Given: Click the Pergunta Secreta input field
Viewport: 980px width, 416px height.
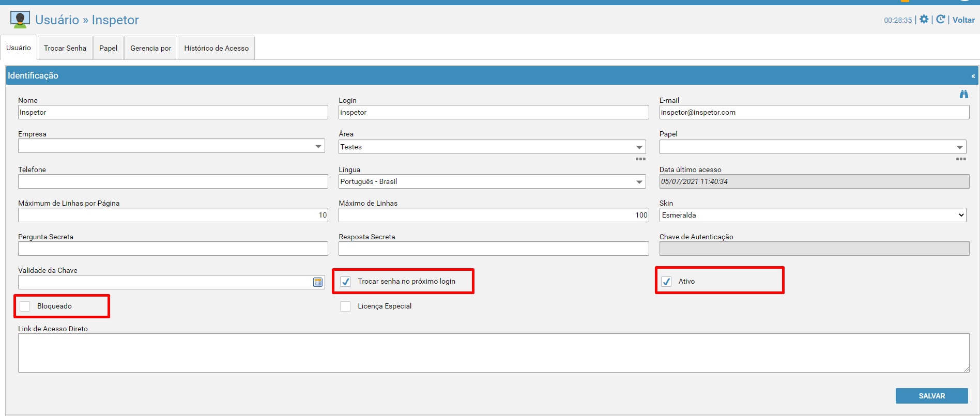Looking at the screenshot, I should (x=173, y=249).
